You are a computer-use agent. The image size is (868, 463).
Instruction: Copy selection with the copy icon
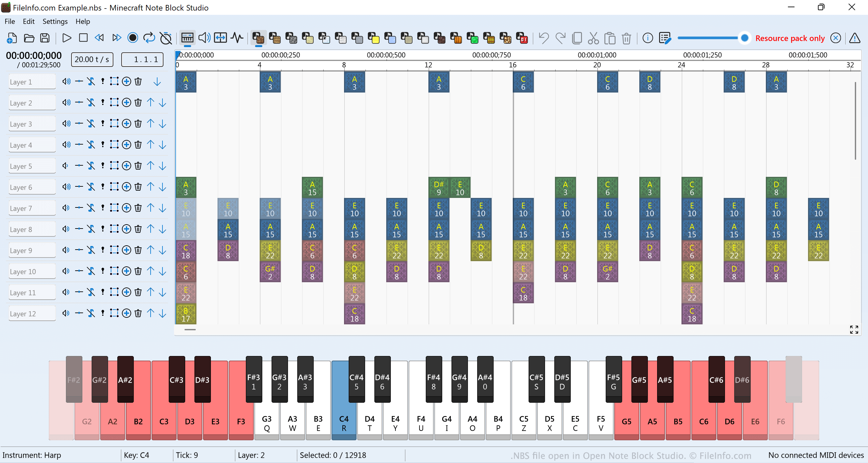coord(577,38)
